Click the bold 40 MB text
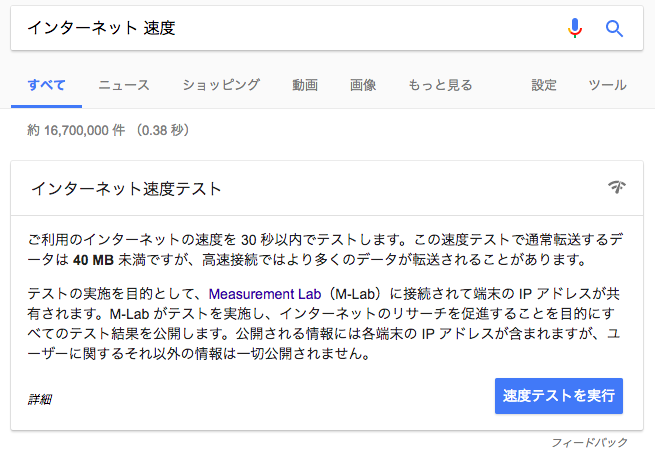This screenshot has height=455, width=655. click(x=93, y=260)
